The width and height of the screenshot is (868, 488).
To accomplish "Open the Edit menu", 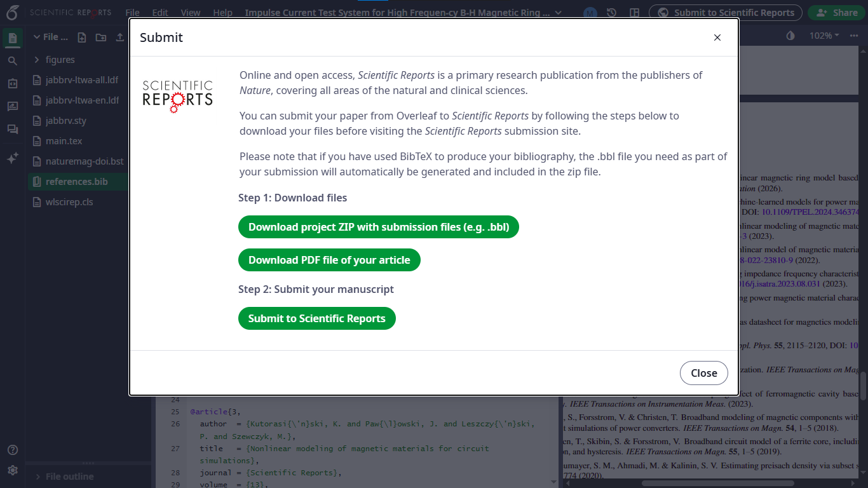I will point(160,13).
